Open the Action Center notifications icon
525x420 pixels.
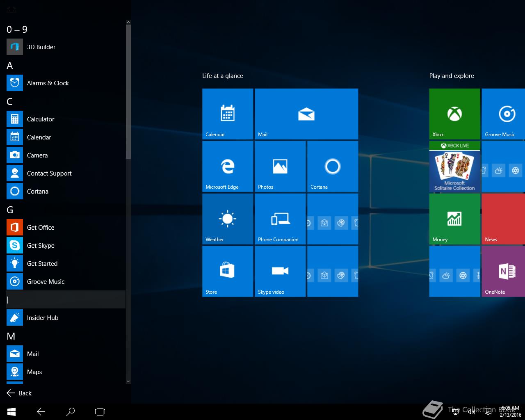488,411
